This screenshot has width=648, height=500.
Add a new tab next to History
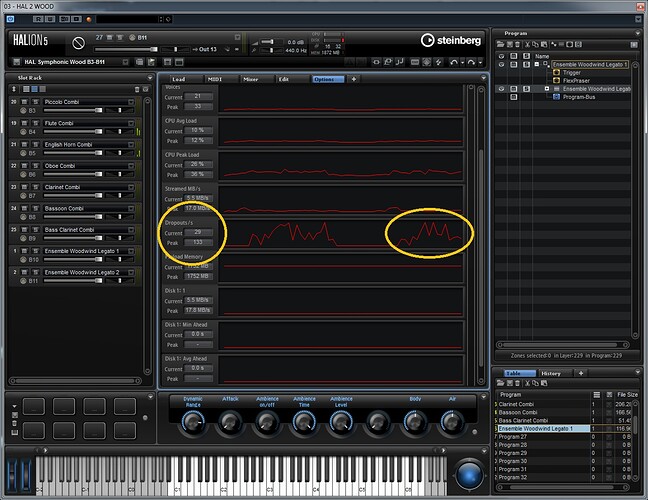[x=581, y=373]
